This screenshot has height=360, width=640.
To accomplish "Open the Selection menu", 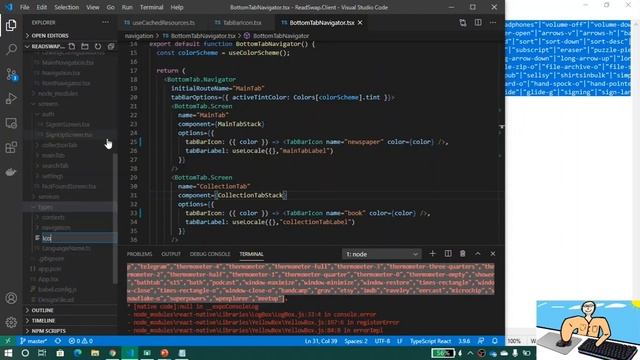I will 67,7.
